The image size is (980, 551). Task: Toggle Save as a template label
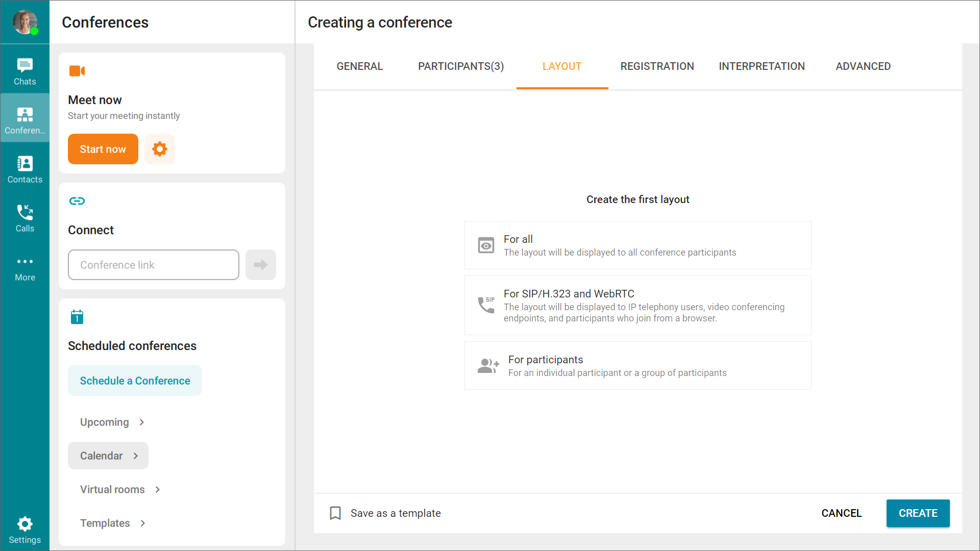click(396, 513)
